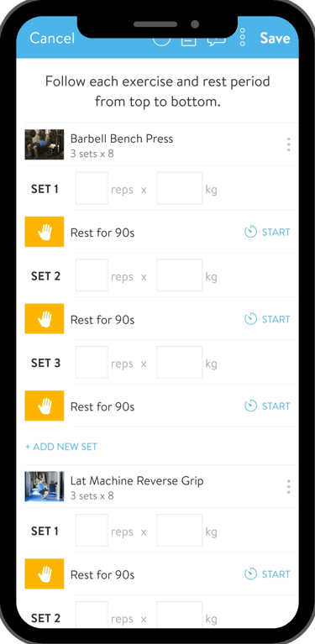Save the workout
This screenshot has width=315, height=644.
[276, 38]
